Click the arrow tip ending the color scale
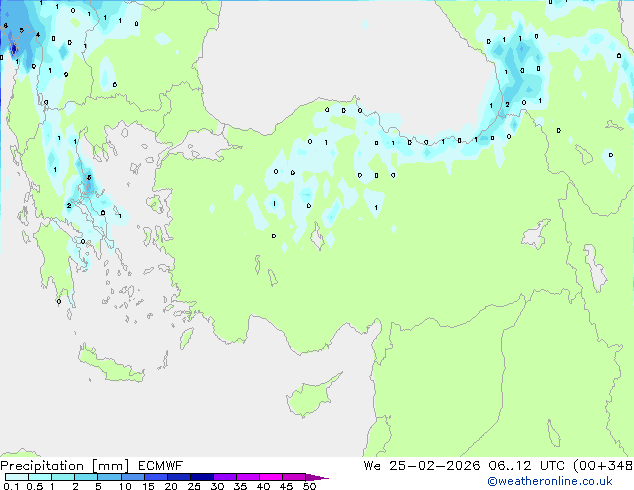 [x=317, y=478]
